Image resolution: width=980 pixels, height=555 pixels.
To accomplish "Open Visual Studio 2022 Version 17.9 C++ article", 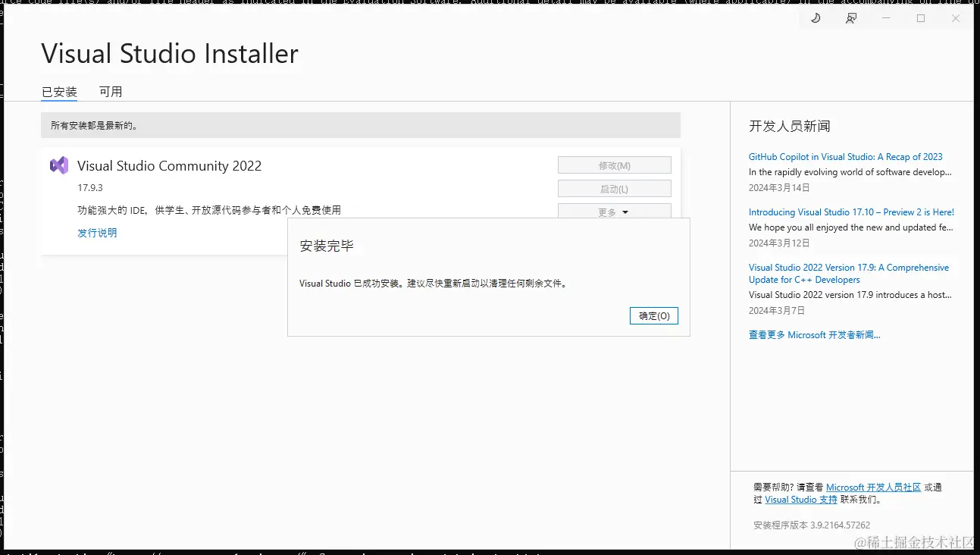I will pyautogui.click(x=849, y=274).
